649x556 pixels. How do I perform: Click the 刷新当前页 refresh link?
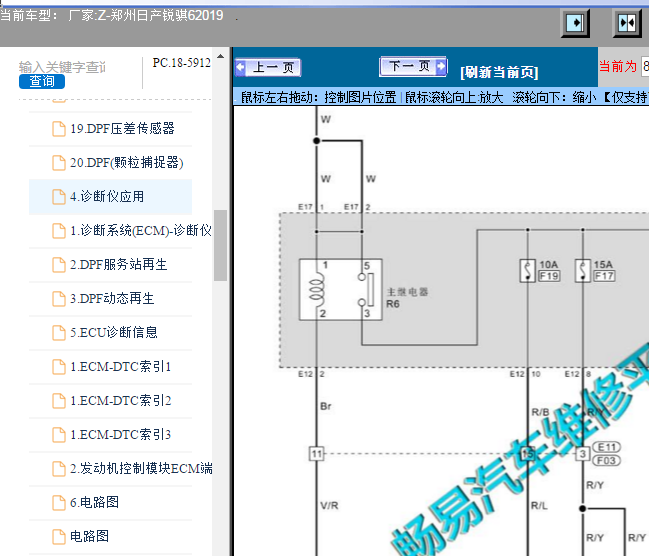tap(499, 72)
